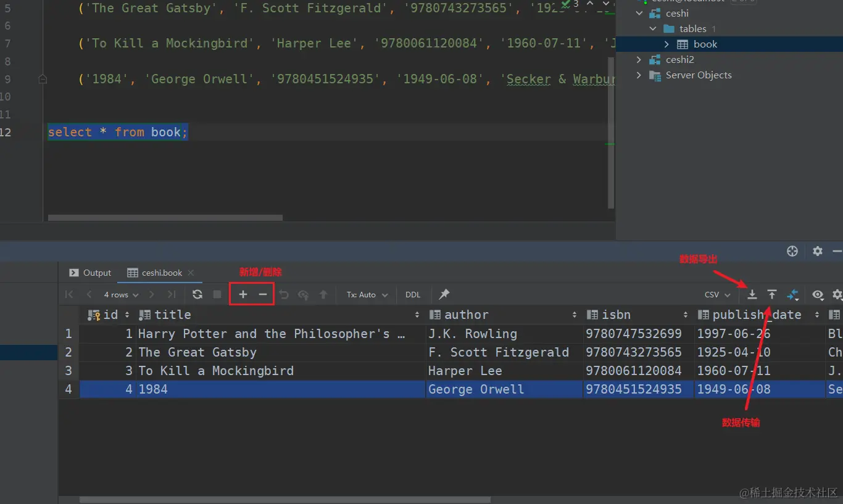Go to next page of results
The image size is (843, 504).
[152, 295]
